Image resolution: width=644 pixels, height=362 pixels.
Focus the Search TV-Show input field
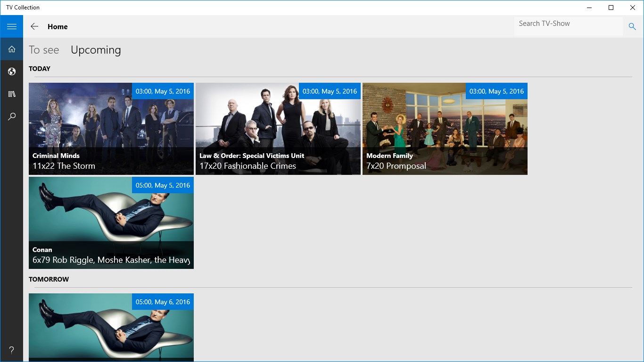pyautogui.click(x=569, y=26)
